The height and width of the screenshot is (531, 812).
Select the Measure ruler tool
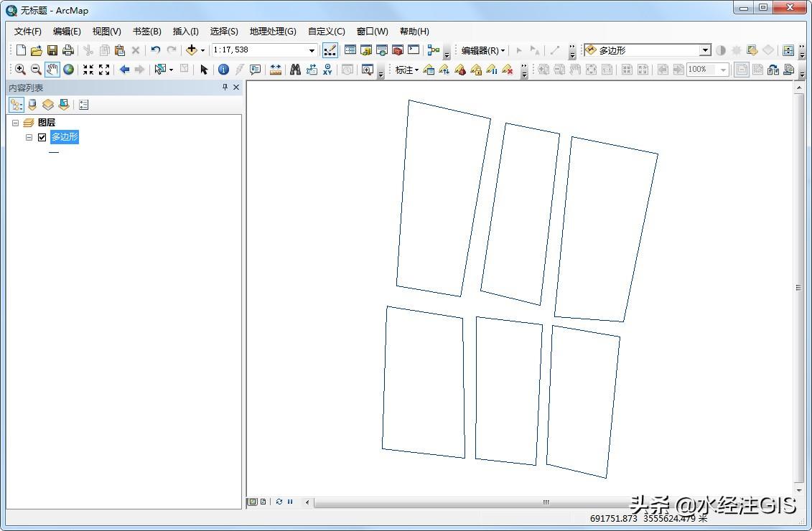pos(276,70)
